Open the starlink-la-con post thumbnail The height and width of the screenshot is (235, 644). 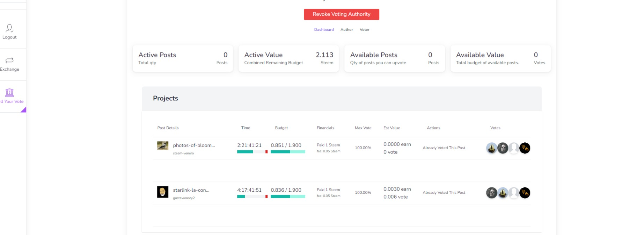163,192
